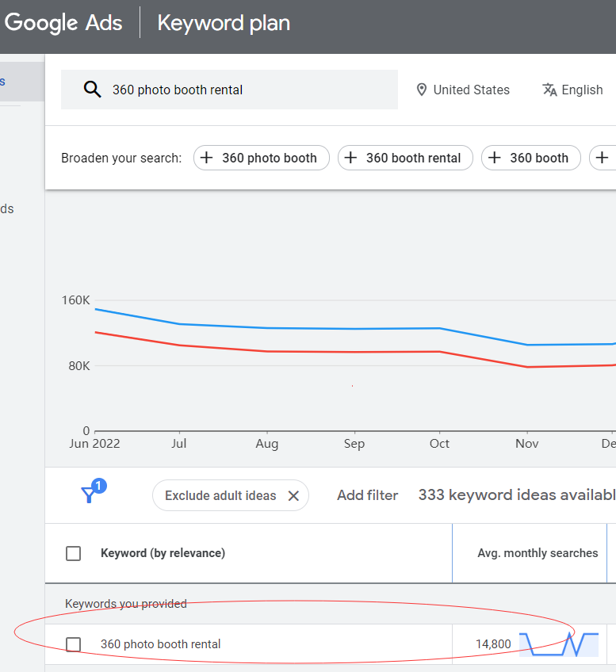Click the 'Keywords you provided' section label
Viewport: 616px width, 672px height.
[126, 604]
